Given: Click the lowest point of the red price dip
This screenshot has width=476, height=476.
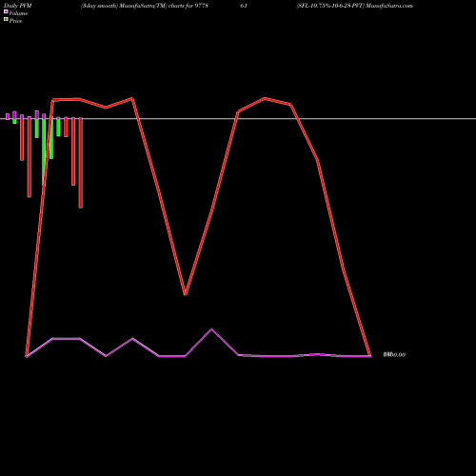Looking at the screenshot, I should pyautogui.click(x=185, y=294).
